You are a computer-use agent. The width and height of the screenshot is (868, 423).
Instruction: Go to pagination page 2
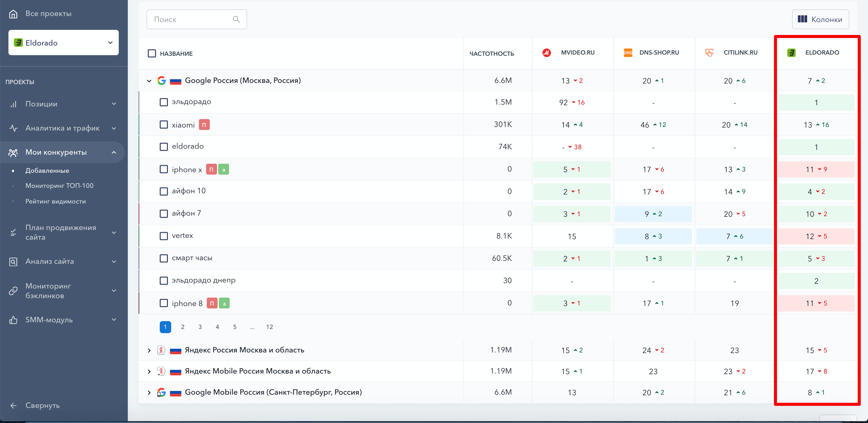183,327
